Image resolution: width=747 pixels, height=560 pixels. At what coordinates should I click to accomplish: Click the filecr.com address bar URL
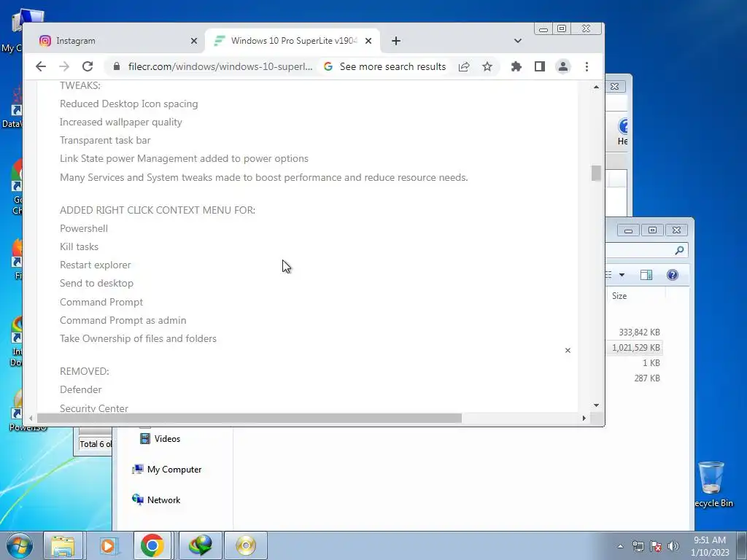point(220,66)
